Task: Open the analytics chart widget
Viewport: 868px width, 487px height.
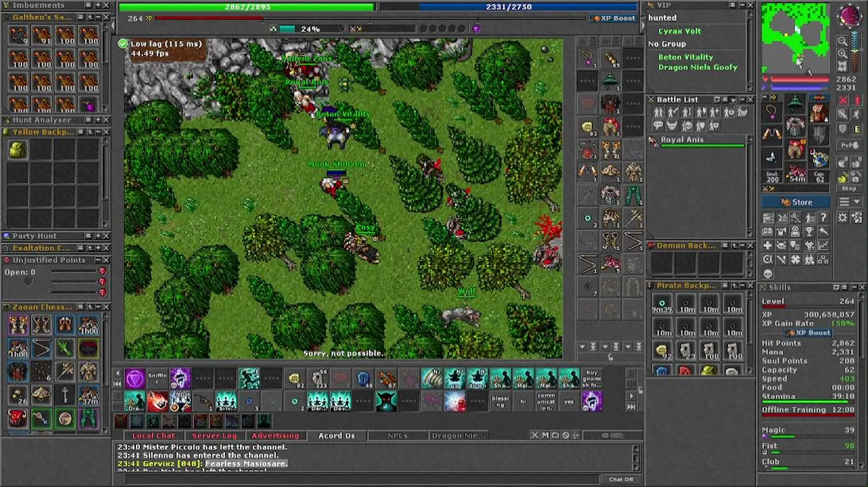Action: 823,245
